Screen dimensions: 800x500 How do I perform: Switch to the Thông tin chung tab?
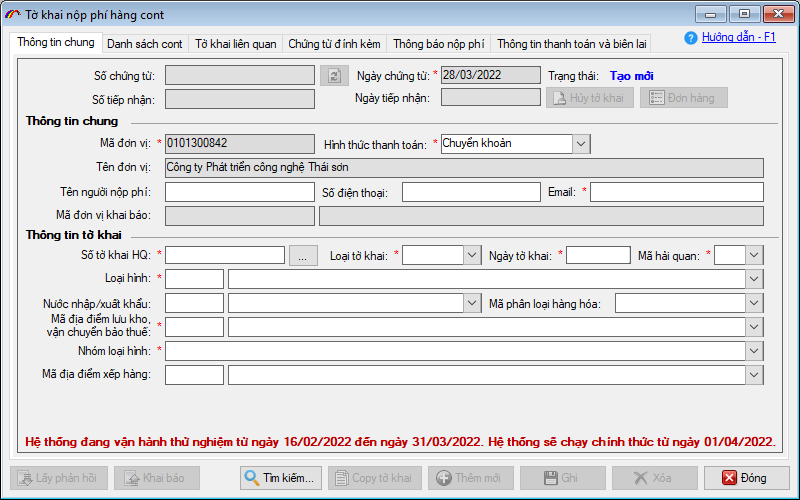[56, 42]
